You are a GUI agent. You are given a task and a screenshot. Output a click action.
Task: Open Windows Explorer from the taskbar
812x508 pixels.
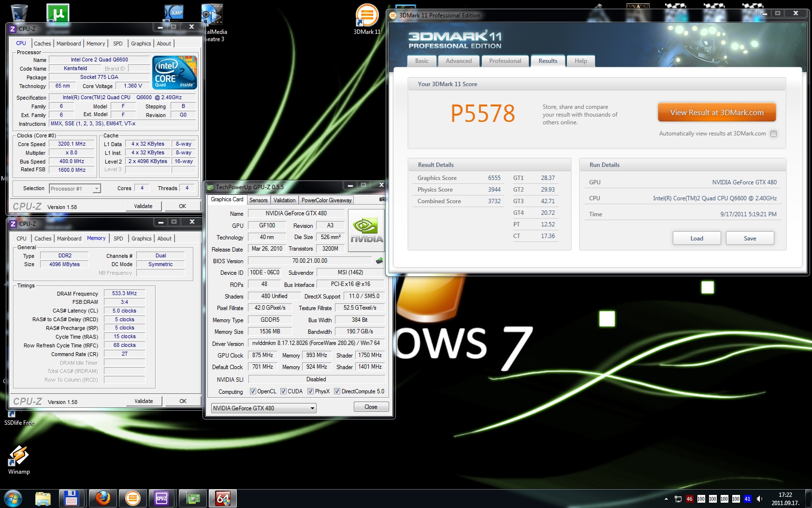pyautogui.click(x=43, y=498)
